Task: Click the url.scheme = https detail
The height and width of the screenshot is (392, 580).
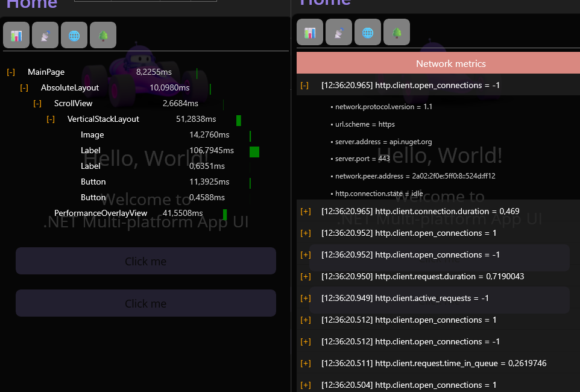Action: pos(363,124)
